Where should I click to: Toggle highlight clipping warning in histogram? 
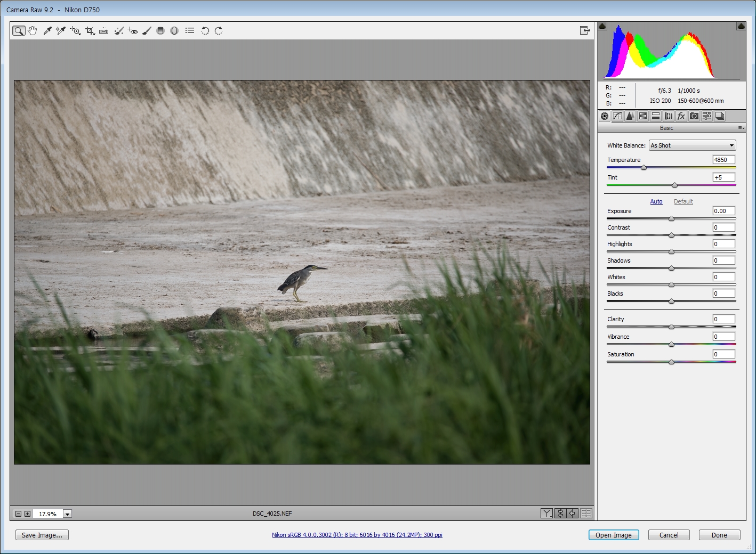741,26
